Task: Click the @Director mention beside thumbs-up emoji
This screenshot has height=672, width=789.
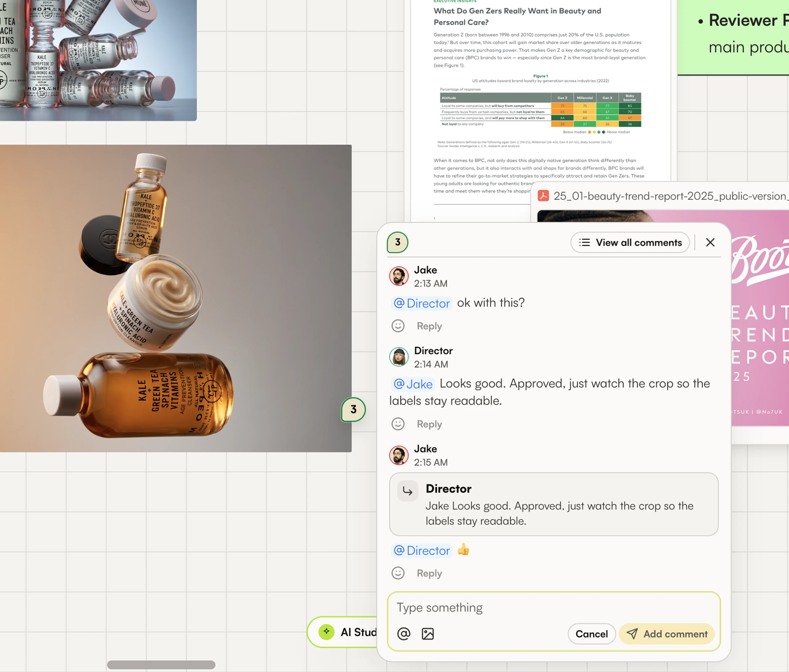Action: [x=422, y=551]
